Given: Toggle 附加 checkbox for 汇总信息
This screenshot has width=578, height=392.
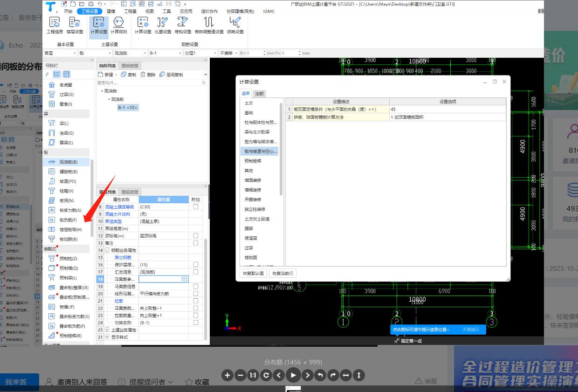Looking at the screenshot, I should coord(196,272).
